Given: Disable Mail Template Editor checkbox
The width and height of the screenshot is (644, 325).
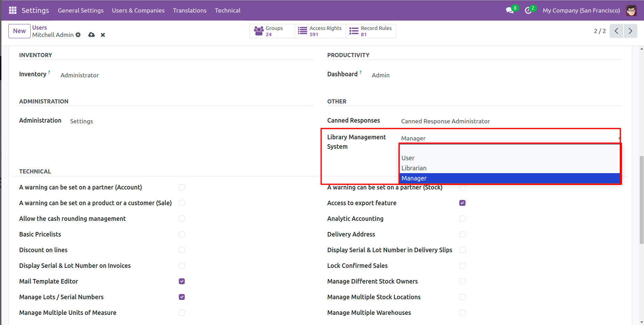Looking at the screenshot, I should (x=182, y=281).
